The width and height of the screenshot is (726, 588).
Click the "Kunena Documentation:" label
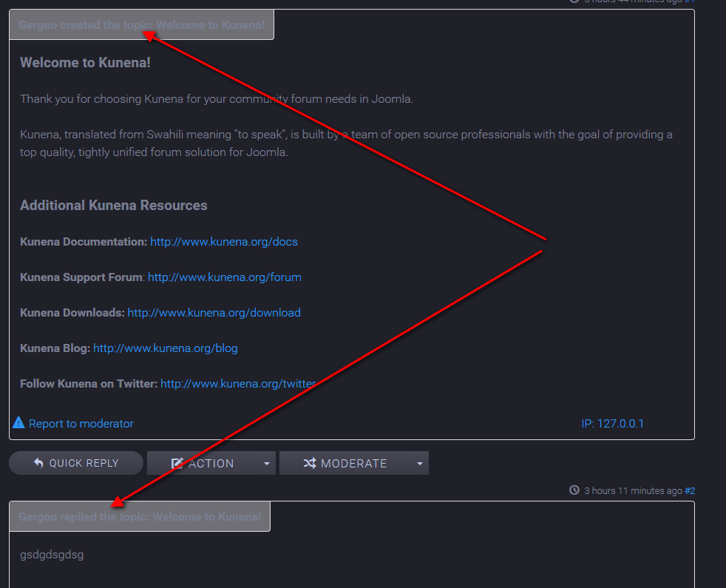tap(84, 242)
